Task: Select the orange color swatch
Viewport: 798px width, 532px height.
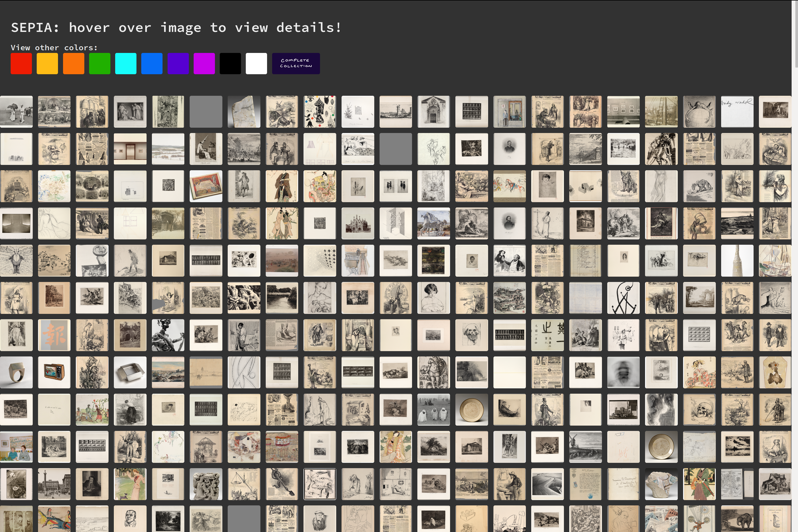Action: point(73,64)
